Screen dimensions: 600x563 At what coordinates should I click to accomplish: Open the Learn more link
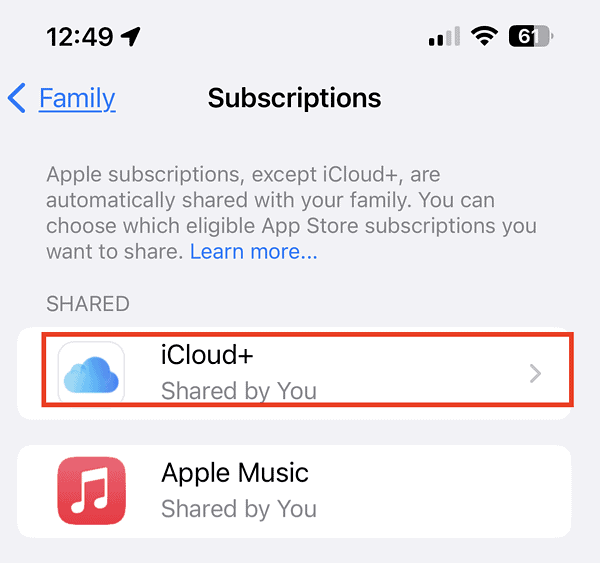tap(254, 252)
